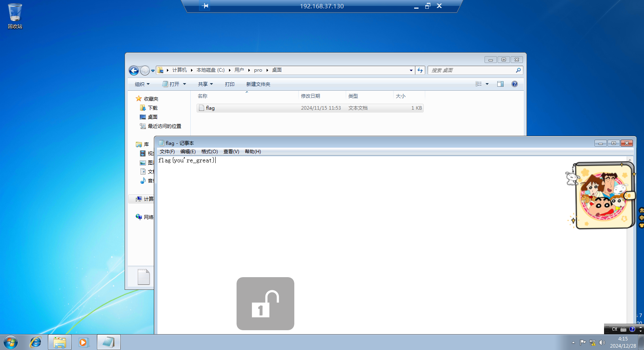Expand the address bar history dropdown
The image size is (644, 350).
coord(411,70)
